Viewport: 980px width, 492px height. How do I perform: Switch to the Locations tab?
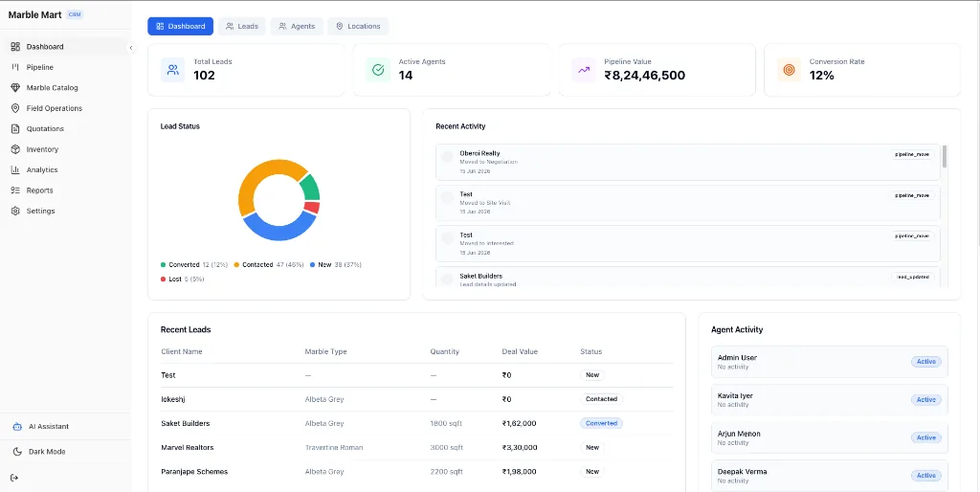358,26
